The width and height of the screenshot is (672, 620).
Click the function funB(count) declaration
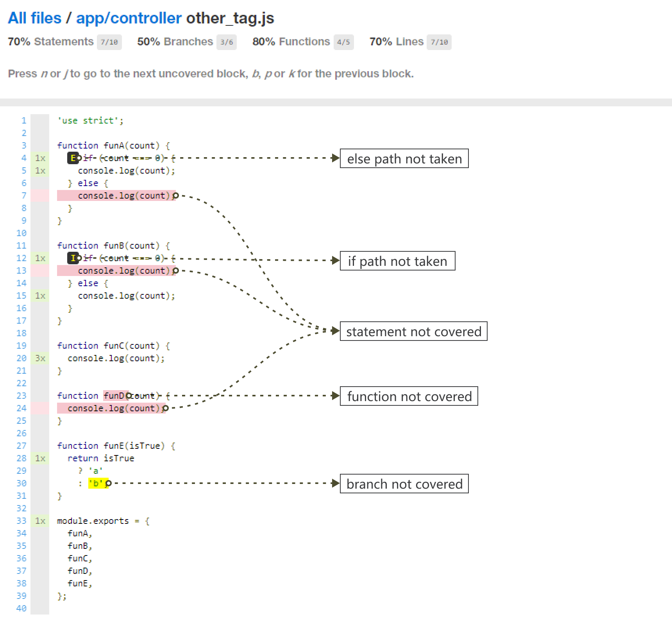tap(113, 246)
